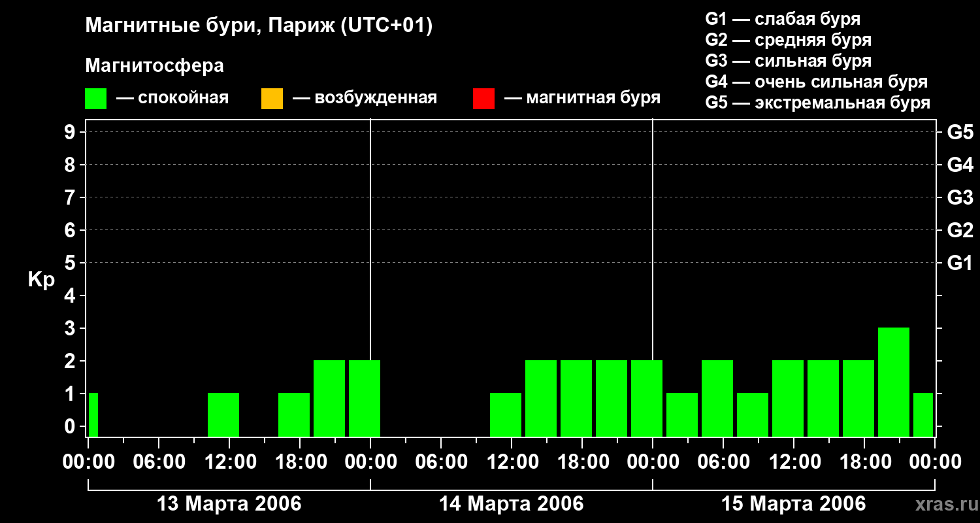Select the '15 Марта 2006' date label
The image size is (980, 523).
pyautogui.click(x=794, y=503)
